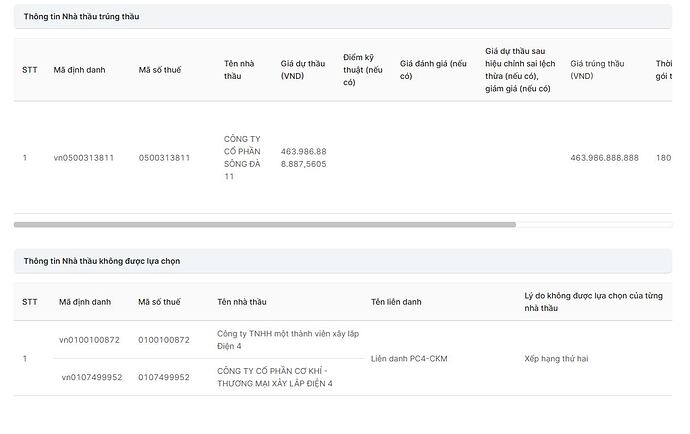This screenshot has height=434, width=690.
Task: Click the bid price 463.986.888.887,5605 cell
Action: (303, 158)
